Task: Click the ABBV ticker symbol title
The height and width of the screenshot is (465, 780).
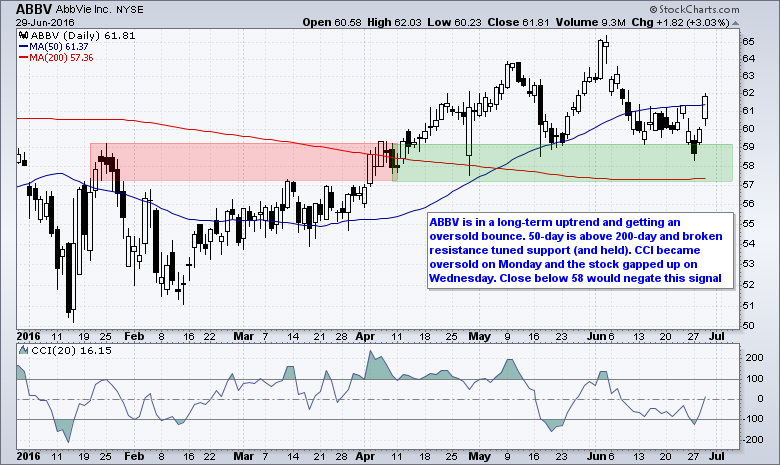Action: [x=34, y=9]
